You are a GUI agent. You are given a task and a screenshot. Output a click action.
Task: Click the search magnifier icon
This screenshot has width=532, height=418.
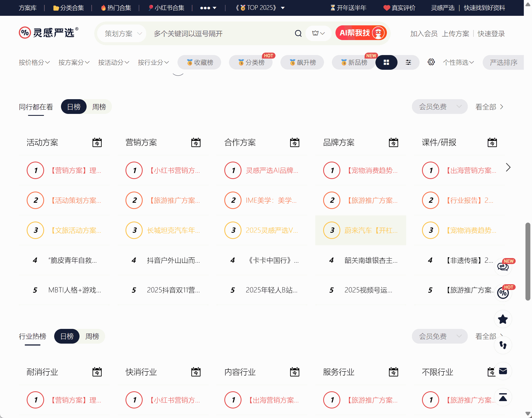298,34
